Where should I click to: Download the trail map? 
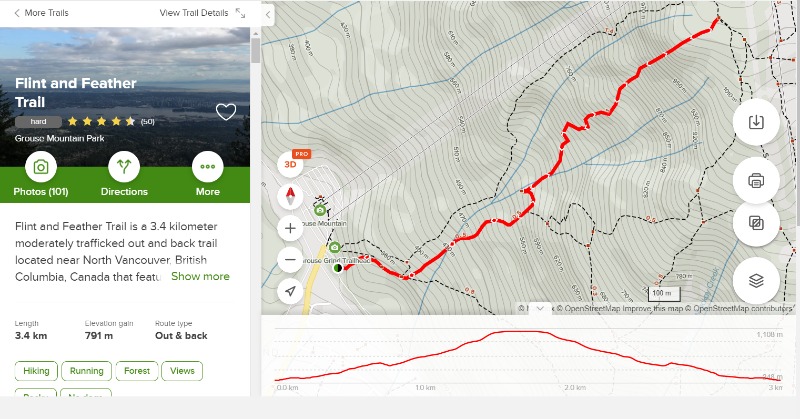click(x=756, y=122)
